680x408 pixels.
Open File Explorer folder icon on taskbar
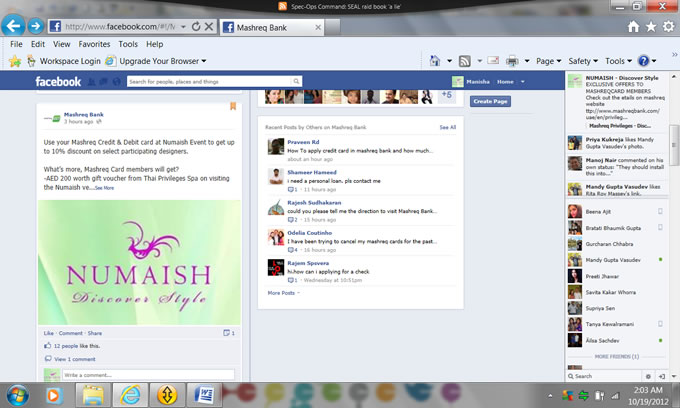[93, 395]
